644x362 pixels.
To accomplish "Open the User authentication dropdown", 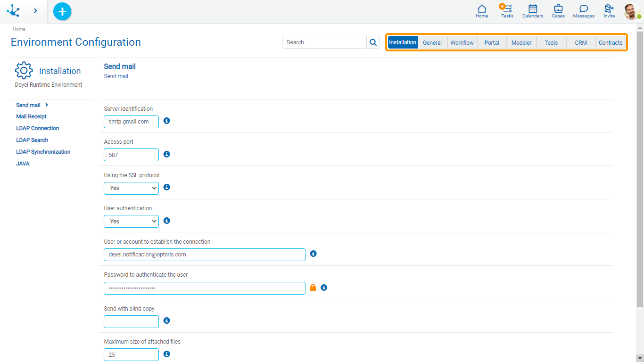I will click(x=131, y=221).
